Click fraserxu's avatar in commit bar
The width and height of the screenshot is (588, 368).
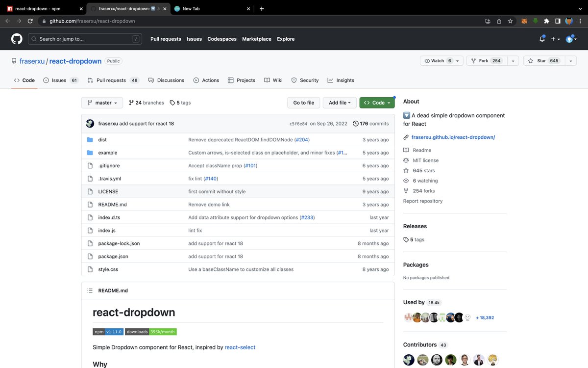tap(90, 124)
